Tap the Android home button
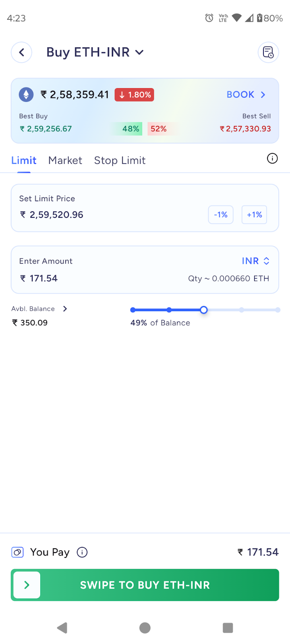The image size is (290, 644). (145, 628)
